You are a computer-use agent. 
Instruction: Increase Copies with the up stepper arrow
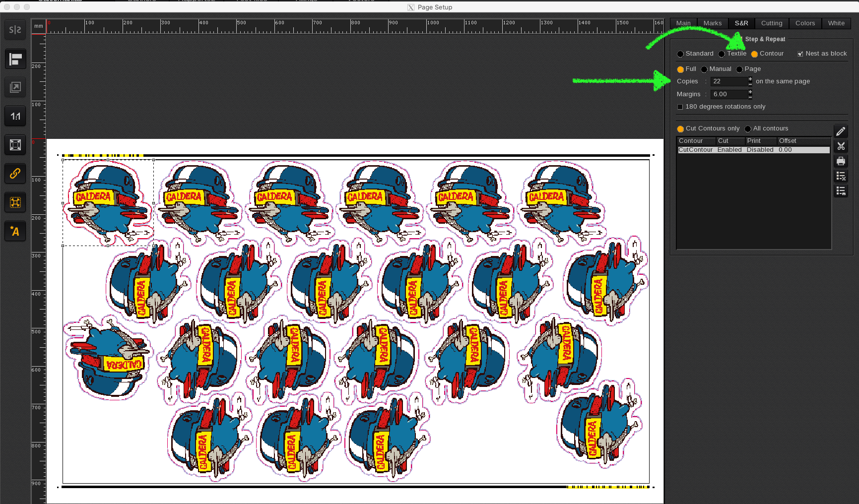750,79
